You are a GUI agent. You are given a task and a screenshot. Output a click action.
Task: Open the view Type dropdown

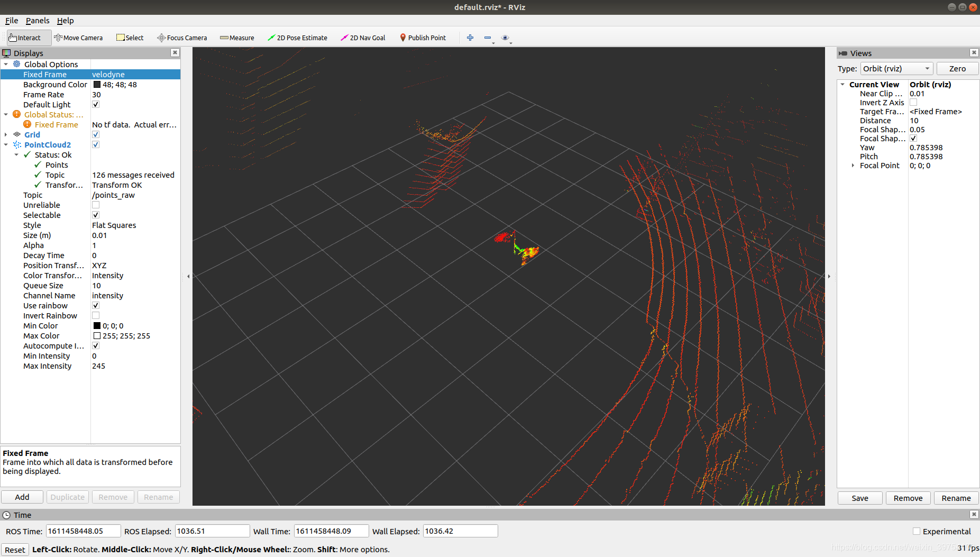pos(896,68)
